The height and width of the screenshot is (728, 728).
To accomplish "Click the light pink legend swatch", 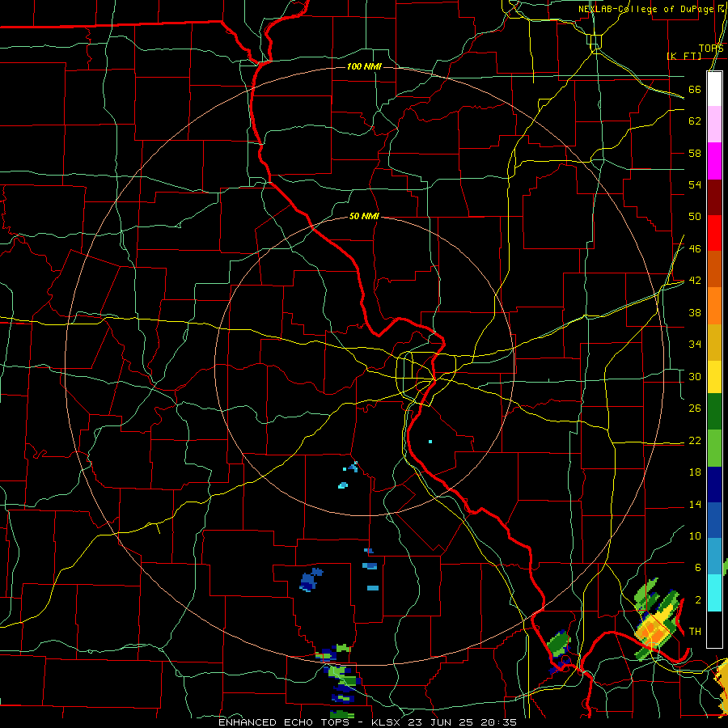I will 714,124.
